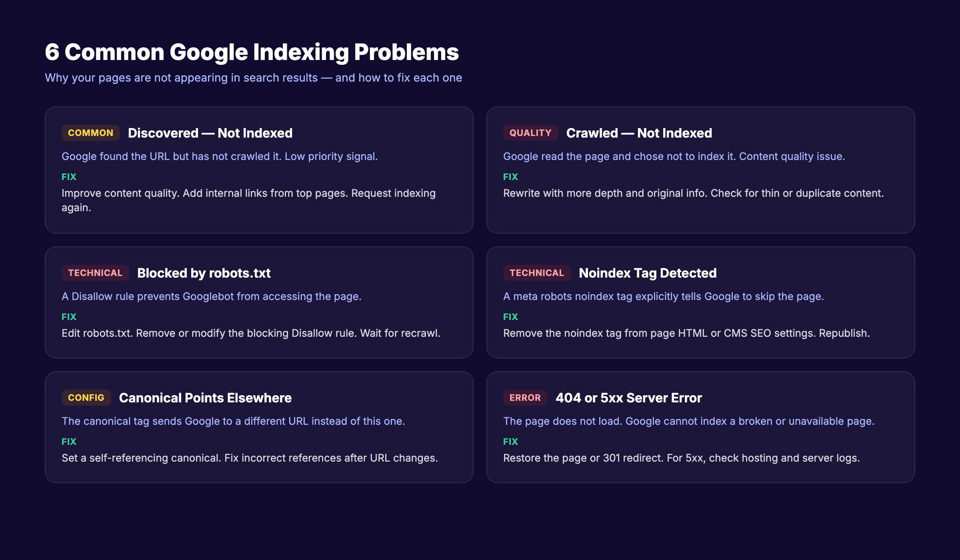Click the COMMON badge on Discovered card

click(x=90, y=133)
